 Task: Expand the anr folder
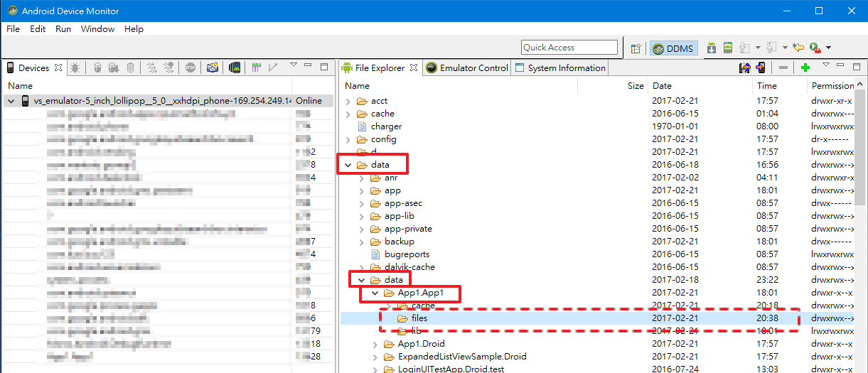tap(362, 178)
